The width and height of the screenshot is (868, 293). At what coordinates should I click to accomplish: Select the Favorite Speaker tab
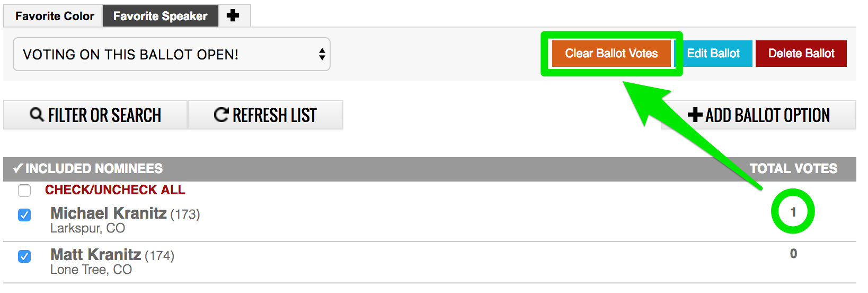coord(160,16)
